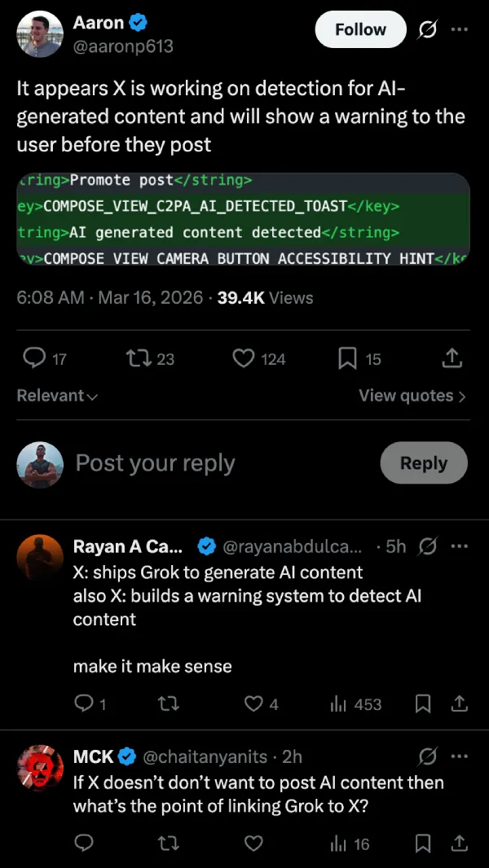Share Aaron's post using share icon

coord(452,358)
